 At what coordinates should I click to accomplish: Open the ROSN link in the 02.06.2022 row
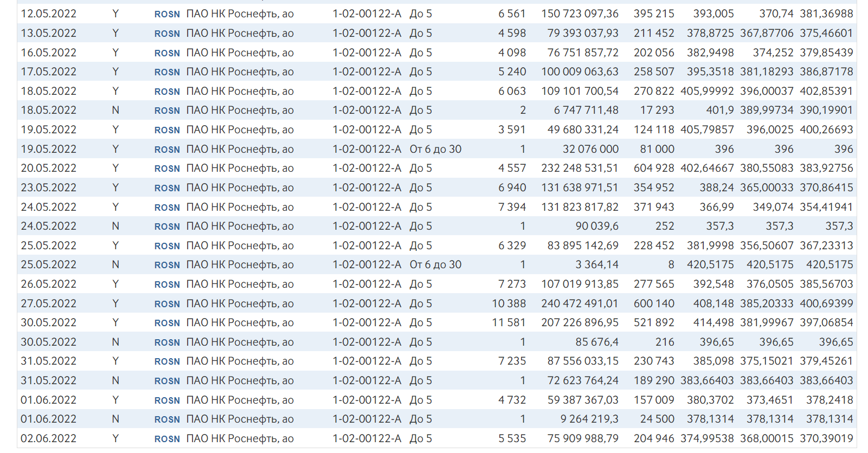click(x=167, y=439)
